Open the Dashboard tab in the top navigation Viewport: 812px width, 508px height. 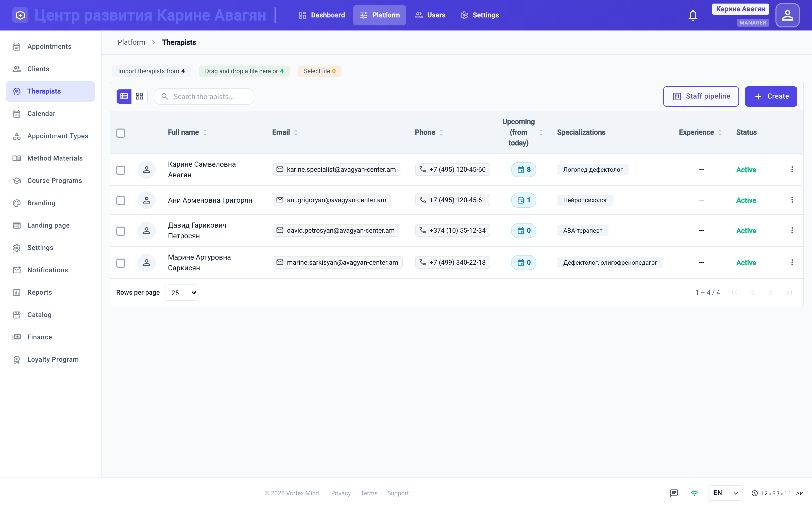322,15
